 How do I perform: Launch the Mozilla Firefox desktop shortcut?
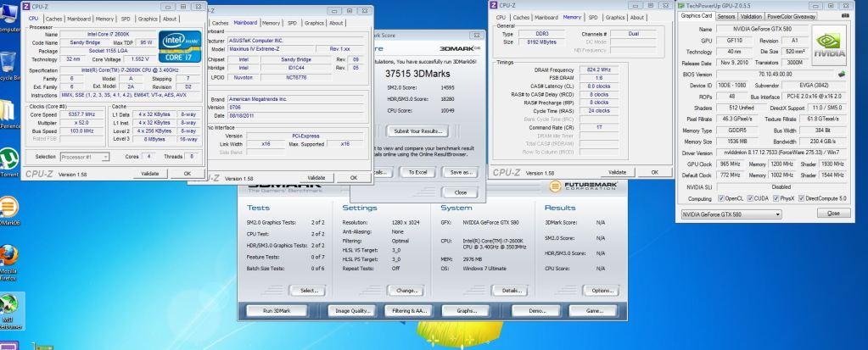(x=8, y=262)
